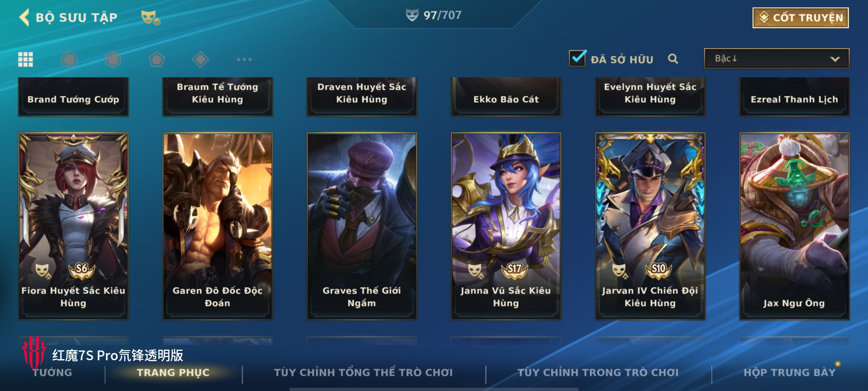Open the Cốt Truyện button
This screenshot has height=391, width=868.
(x=800, y=18)
